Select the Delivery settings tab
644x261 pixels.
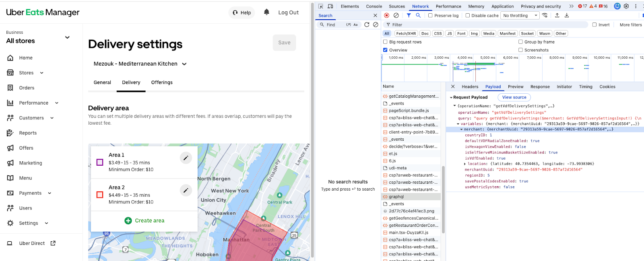pos(131,82)
